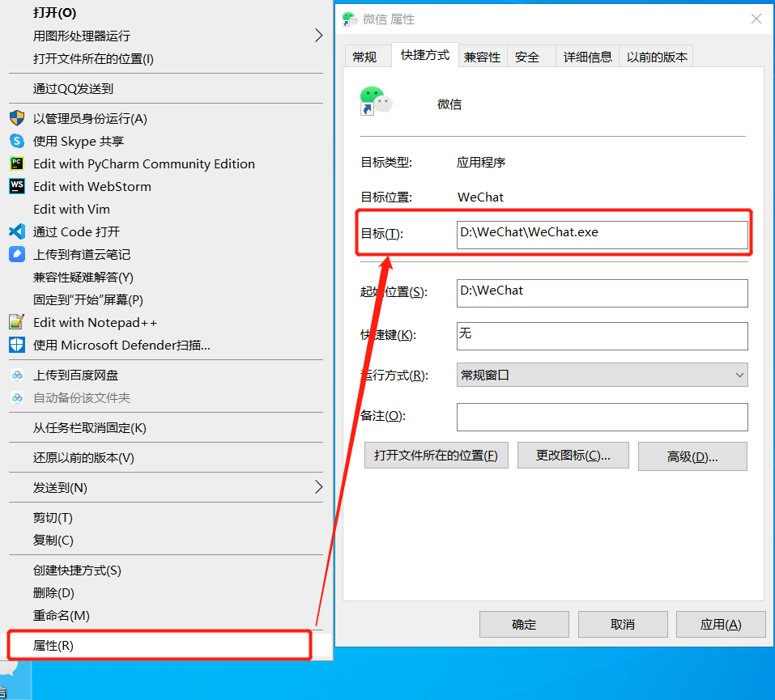The height and width of the screenshot is (700, 775).
Task: Select 使用 Microsoft Defender扫描
Action: click(121, 346)
